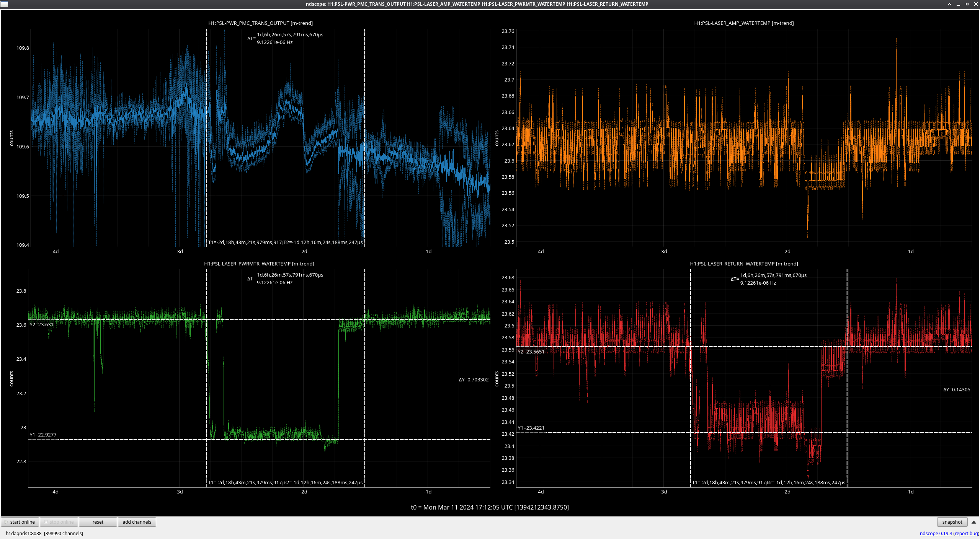This screenshot has height=539, width=980.
Task: Click the ΔT readout in the blue plot
Action: pos(285,38)
